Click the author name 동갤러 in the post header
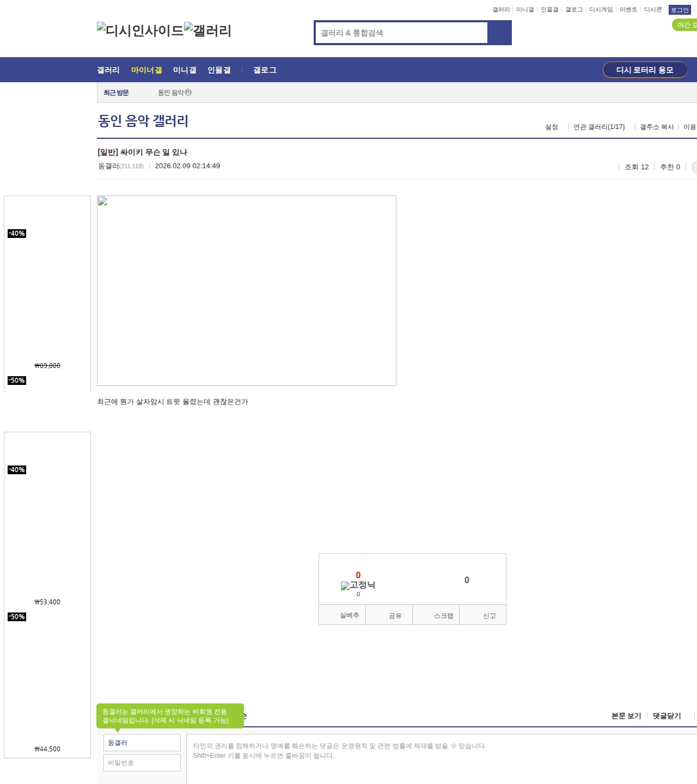Image resolution: width=697 pixels, height=784 pixels. (108, 166)
